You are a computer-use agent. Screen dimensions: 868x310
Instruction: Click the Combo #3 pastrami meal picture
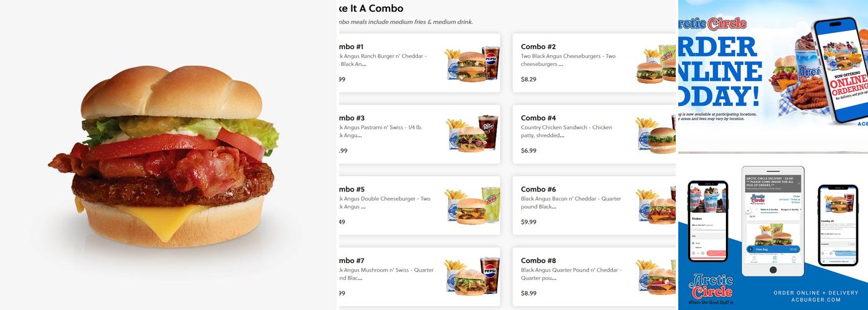click(x=472, y=134)
